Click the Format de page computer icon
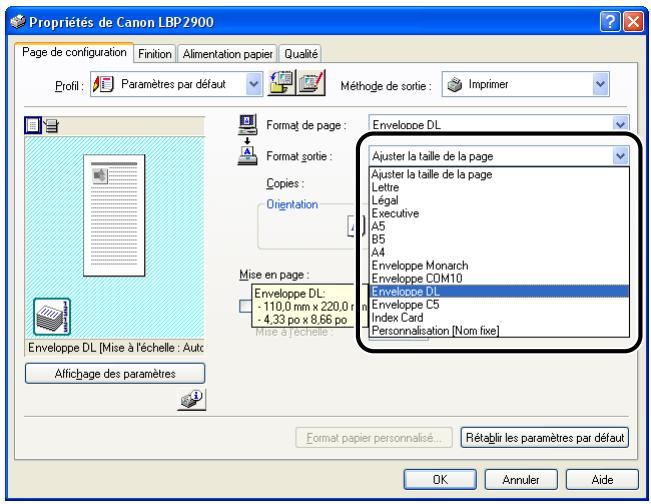The height and width of the screenshot is (504, 651). 247,125
